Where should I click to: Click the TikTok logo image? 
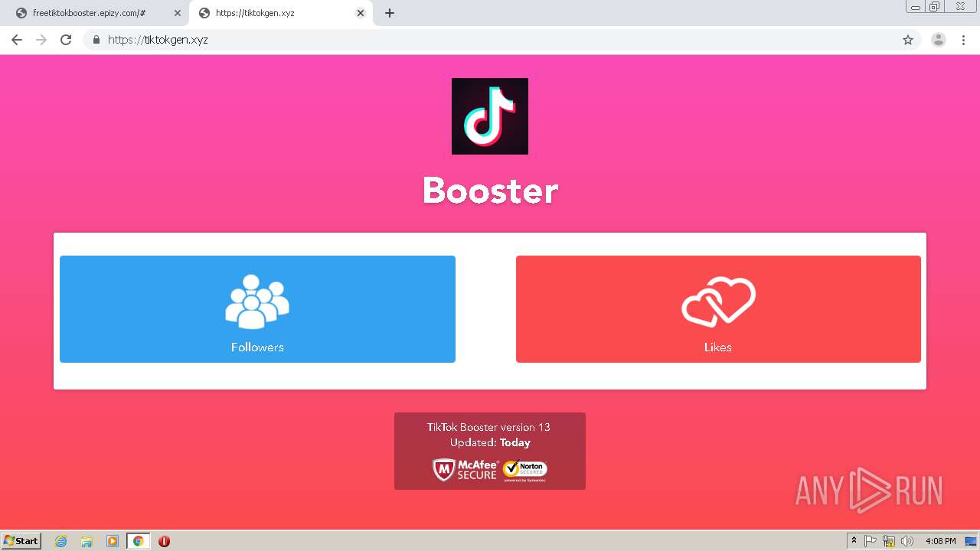coord(490,116)
